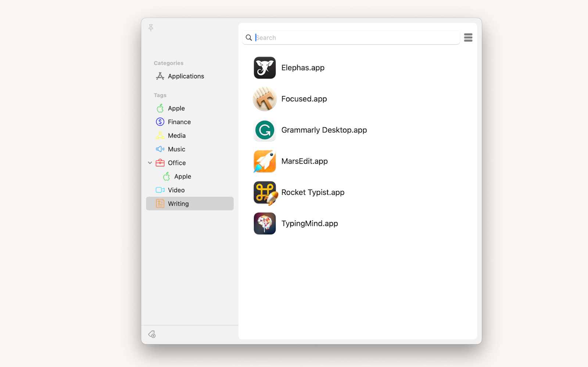Select MarsEdit.app name text
The width and height of the screenshot is (588, 367).
click(304, 161)
